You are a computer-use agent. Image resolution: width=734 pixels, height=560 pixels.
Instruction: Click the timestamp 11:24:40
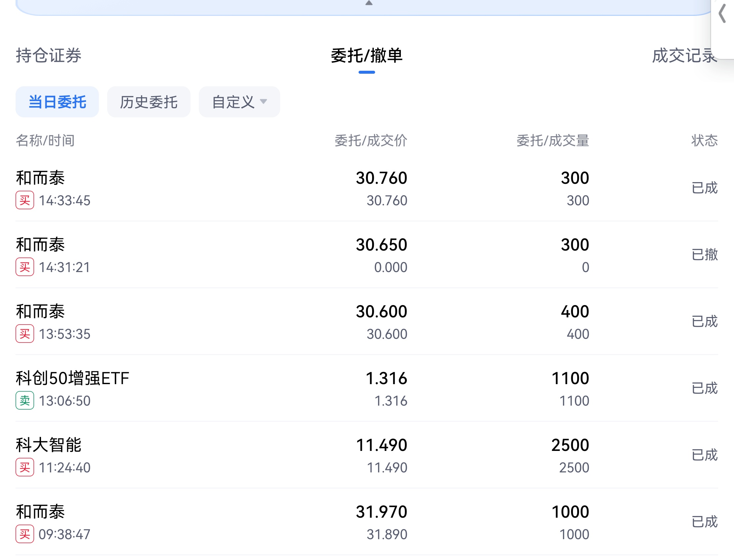click(65, 468)
